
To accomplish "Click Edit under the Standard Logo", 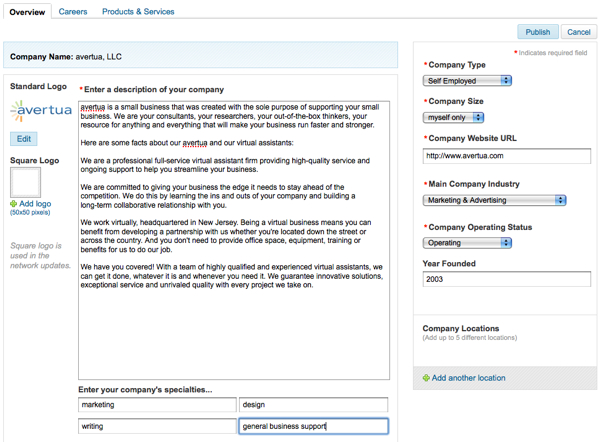I will click(x=24, y=139).
